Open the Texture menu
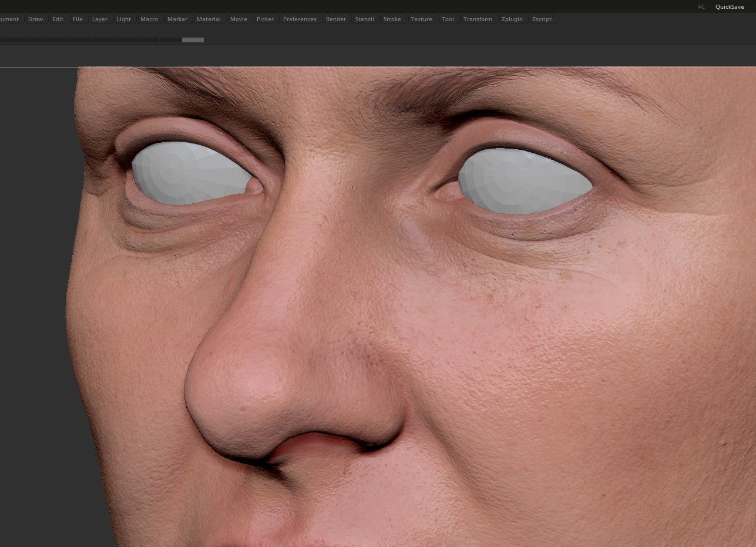The width and height of the screenshot is (756, 547). pos(421,19)
